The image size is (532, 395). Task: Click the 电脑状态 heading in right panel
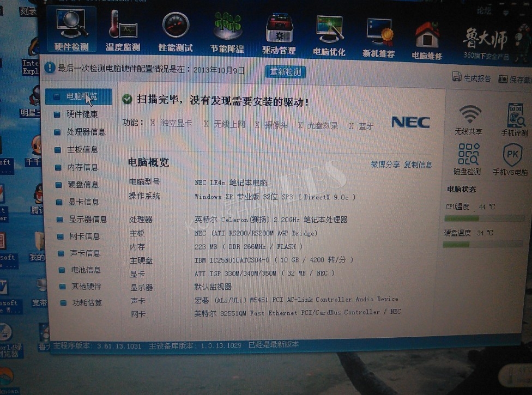pos(462,189)
